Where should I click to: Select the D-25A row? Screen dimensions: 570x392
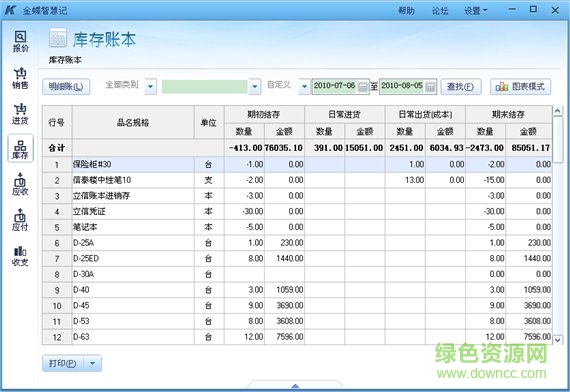(297, 243)
